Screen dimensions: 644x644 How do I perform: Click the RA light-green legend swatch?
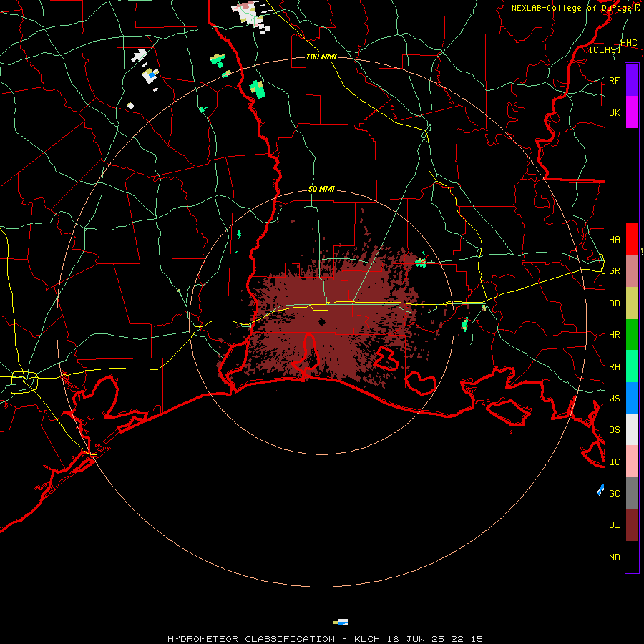click(x=632, y=366)
